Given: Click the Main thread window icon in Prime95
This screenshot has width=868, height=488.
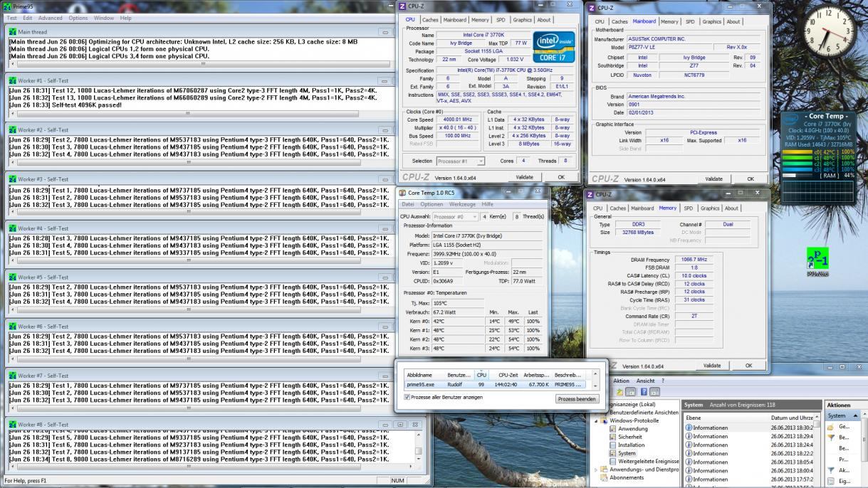Looking at the screenshot, I should (x=12, y=32).
